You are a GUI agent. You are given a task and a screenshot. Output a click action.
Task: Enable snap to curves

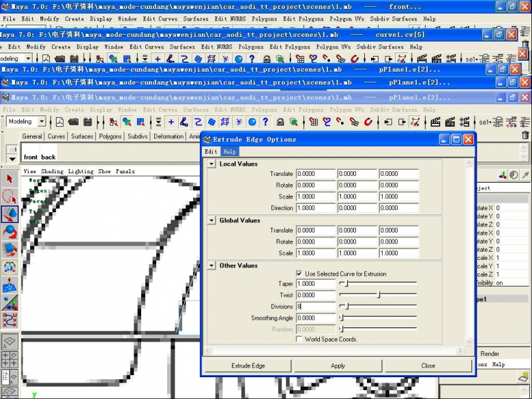click(327, 122)
